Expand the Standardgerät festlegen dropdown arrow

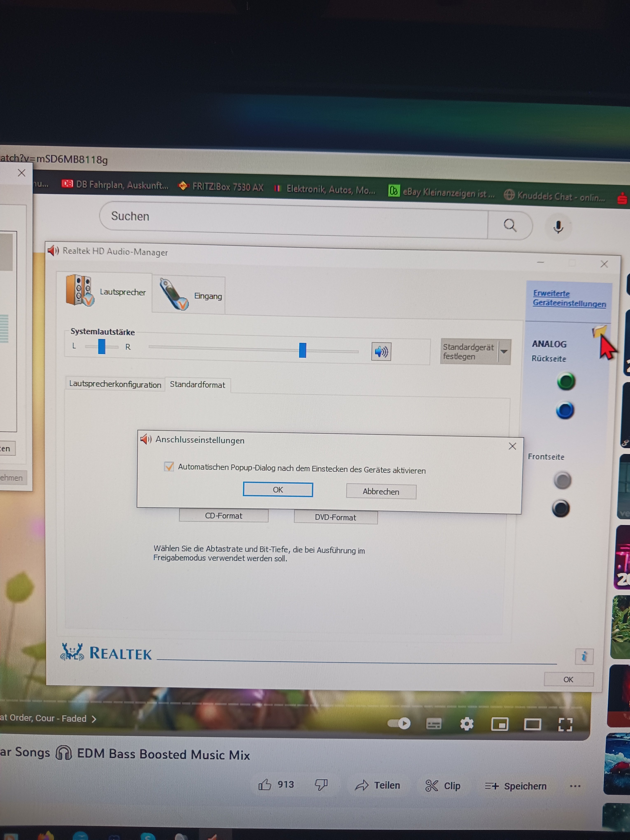[x=504, y=352]
